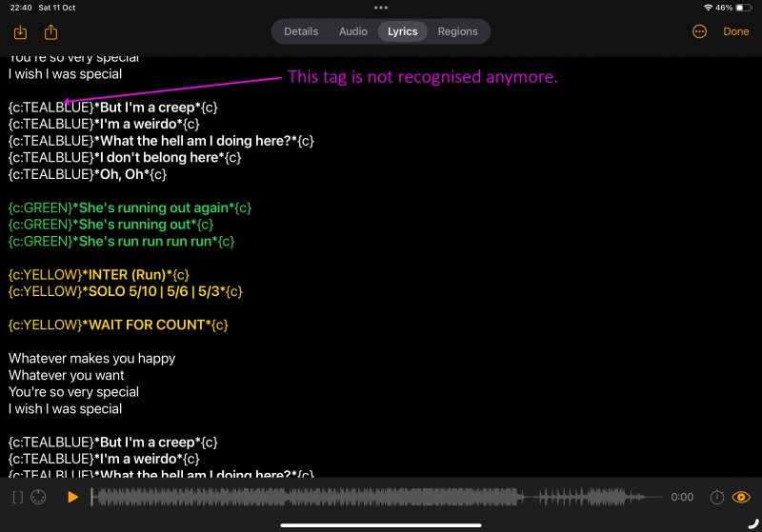
Task: Open the timer stopwatch icon
Action: (x=717, y=497)
